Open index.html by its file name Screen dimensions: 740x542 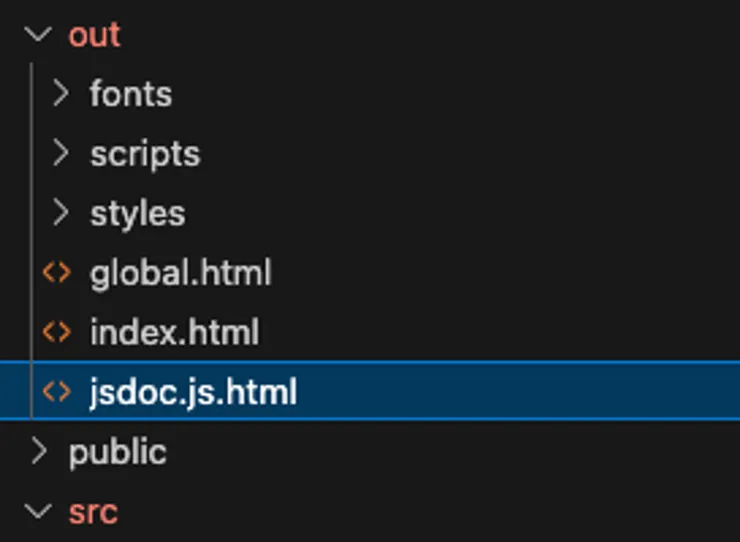tap(174, 332)
